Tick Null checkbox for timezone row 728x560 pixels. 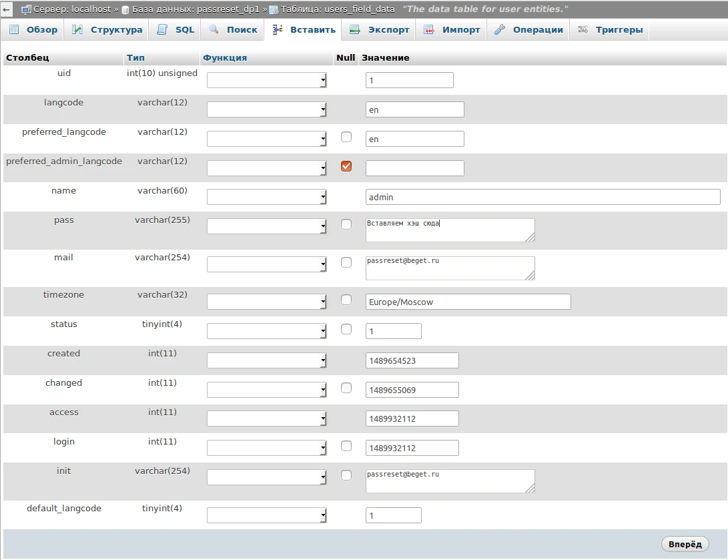[x=346, y=300]
